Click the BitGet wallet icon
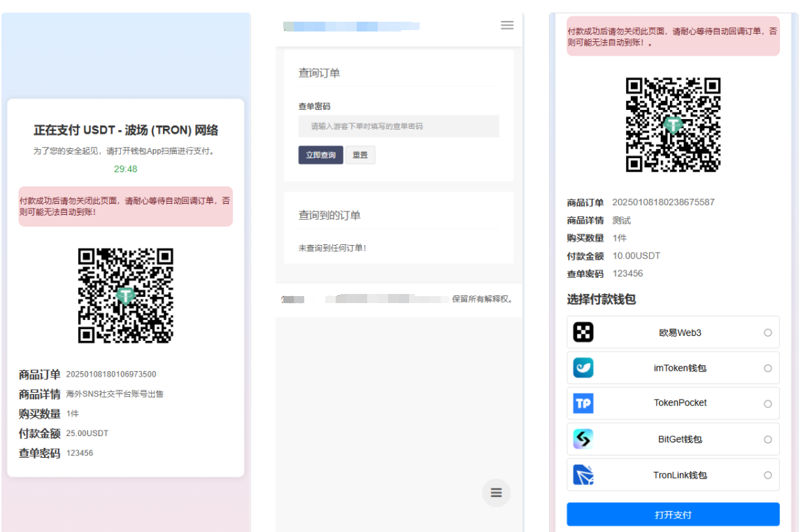This screenshot has height=532, width=812. 583,439
